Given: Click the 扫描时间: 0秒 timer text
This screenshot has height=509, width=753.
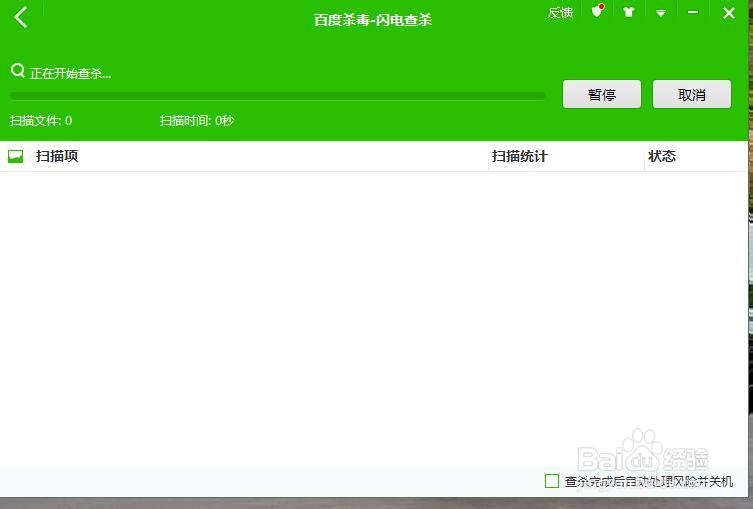Looking at the screenshot, I should [197, 121].
